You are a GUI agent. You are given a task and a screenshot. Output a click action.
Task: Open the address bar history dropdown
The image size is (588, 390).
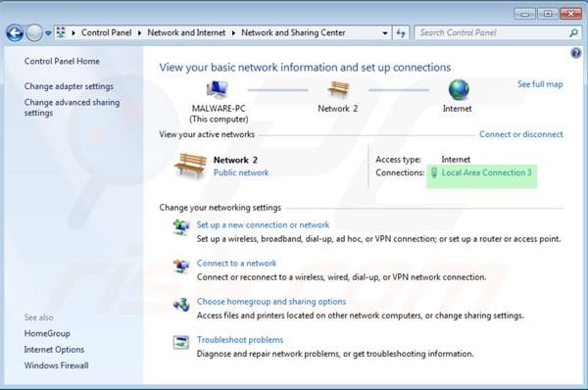tap(385, 33)
